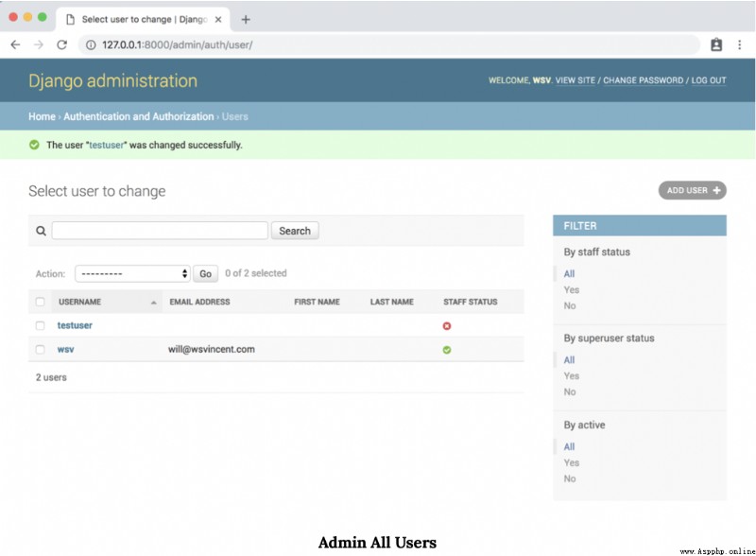
Task: Sort by USERNAME column header
Action: 79,302
